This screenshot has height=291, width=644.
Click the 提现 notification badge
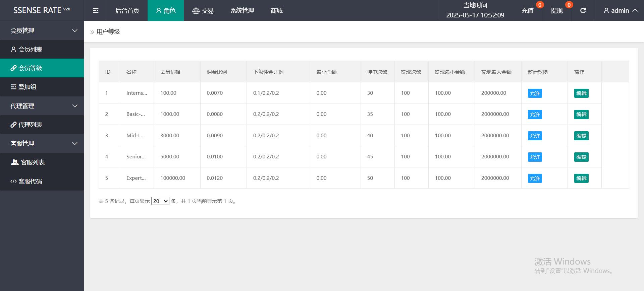(x=569, y=5)
